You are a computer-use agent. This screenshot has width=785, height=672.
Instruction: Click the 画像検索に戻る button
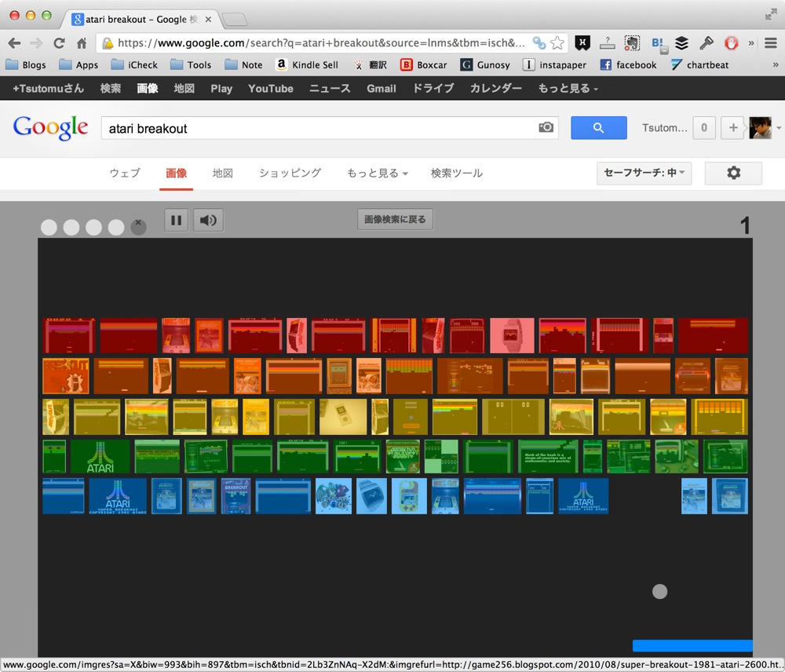click(x=395, y=219)
